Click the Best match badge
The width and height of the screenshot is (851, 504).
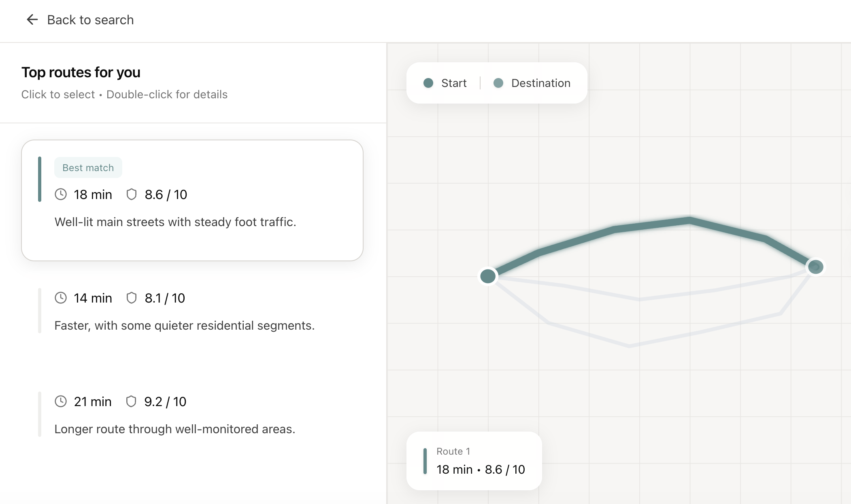[x=88, y=167]
